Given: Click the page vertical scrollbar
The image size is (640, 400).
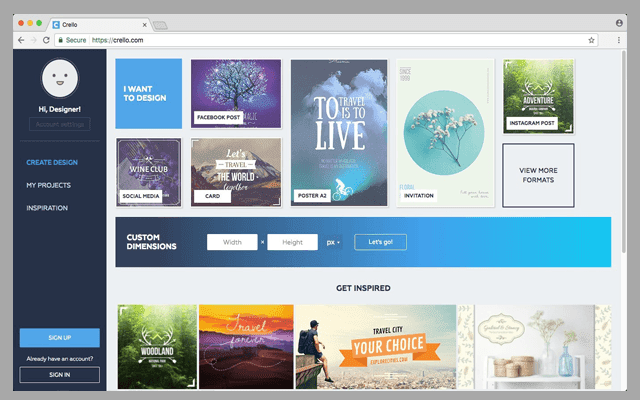Looking at the screenshot, I should 623,151.
